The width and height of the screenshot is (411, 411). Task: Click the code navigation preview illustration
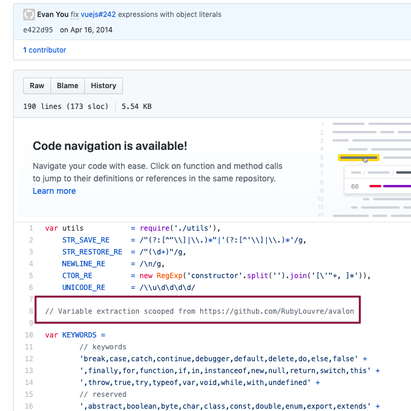click(365, 169)
